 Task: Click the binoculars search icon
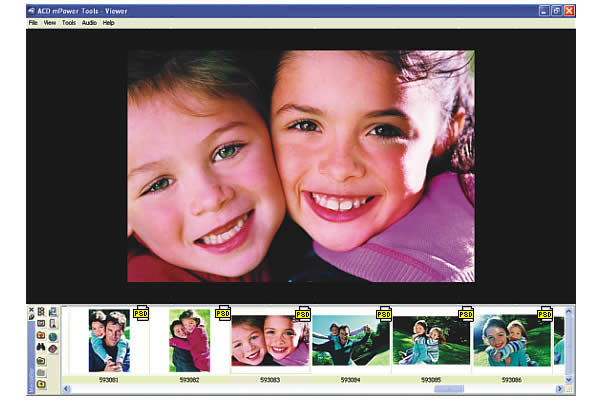coord(41,347)
